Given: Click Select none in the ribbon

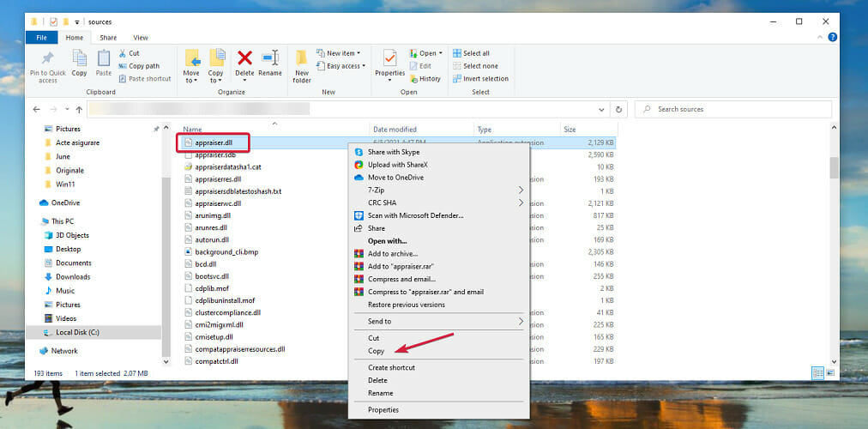Looking at the screenshot, I should point(475,66).
